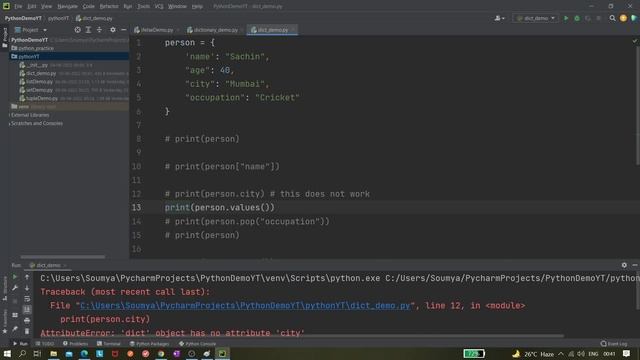This screenshot has height=360, width=640.
Task: Click Expand All icon in Project panel
Action: (88, 30)
